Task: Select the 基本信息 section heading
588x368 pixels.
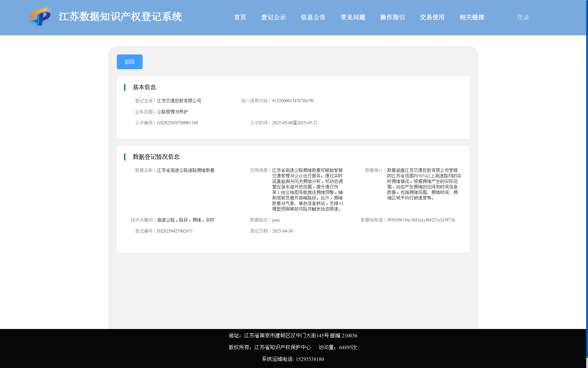Action: (144, 87)
